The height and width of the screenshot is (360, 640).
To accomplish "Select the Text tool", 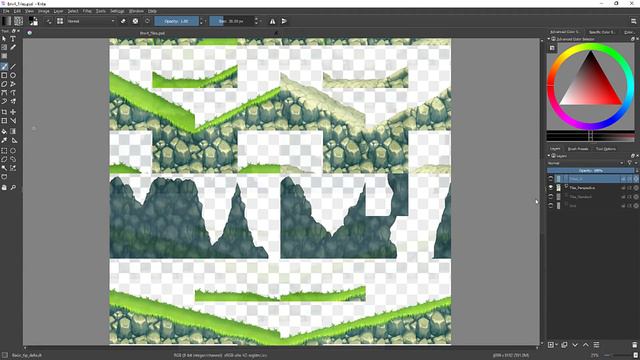I will [x=13, y=39].
